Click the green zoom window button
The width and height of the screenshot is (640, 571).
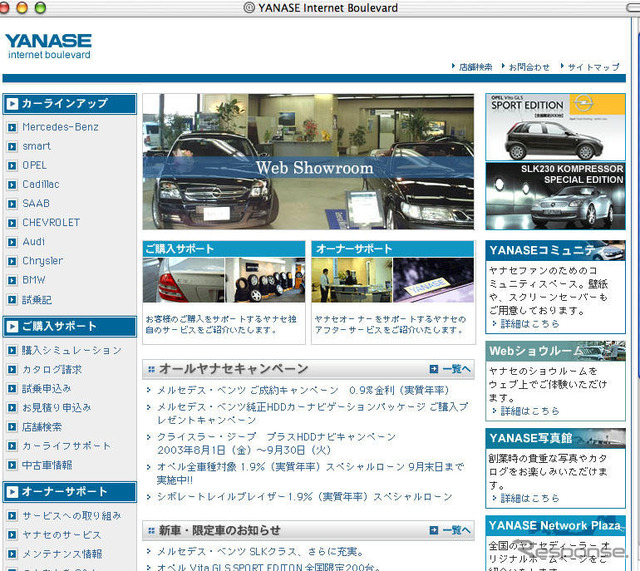tap(40, 8)
